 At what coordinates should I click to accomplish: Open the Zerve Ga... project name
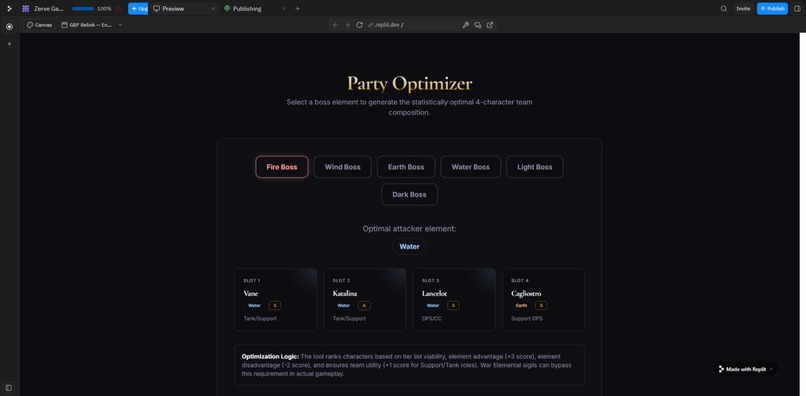48,9
